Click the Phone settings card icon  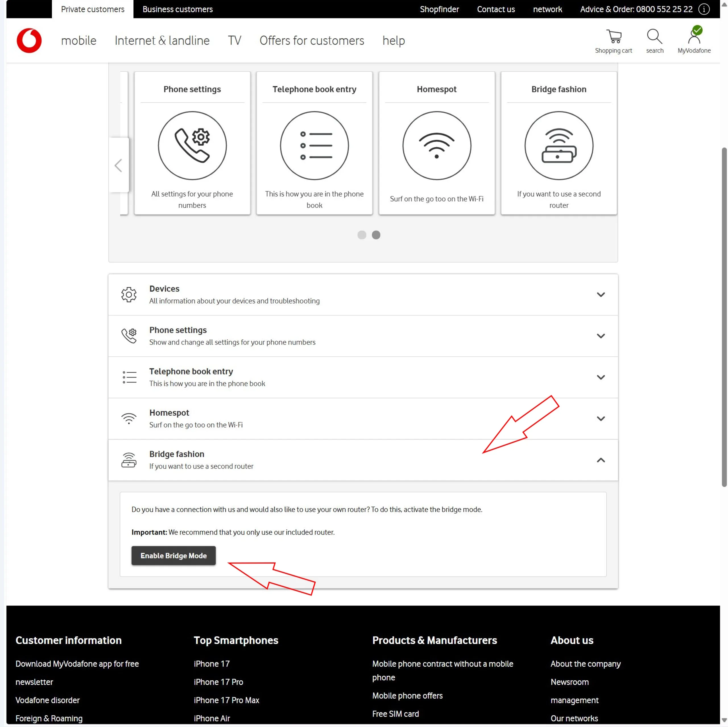(x=192, y=145)
